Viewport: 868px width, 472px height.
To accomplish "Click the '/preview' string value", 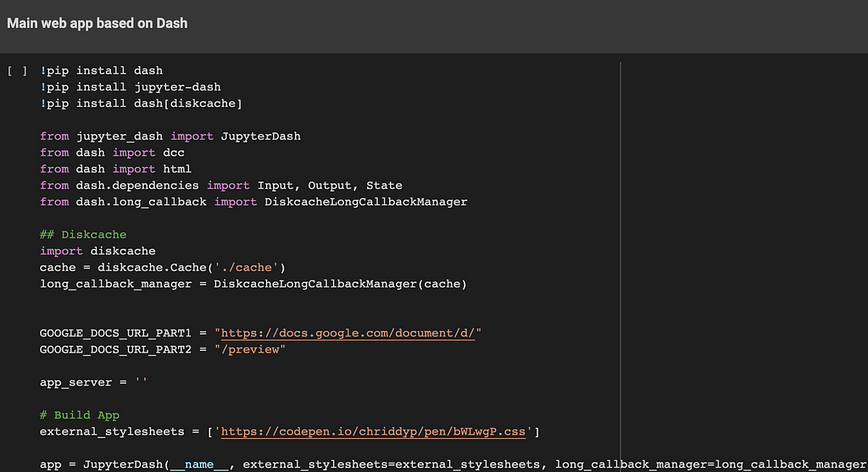I will tap(250, 350).
